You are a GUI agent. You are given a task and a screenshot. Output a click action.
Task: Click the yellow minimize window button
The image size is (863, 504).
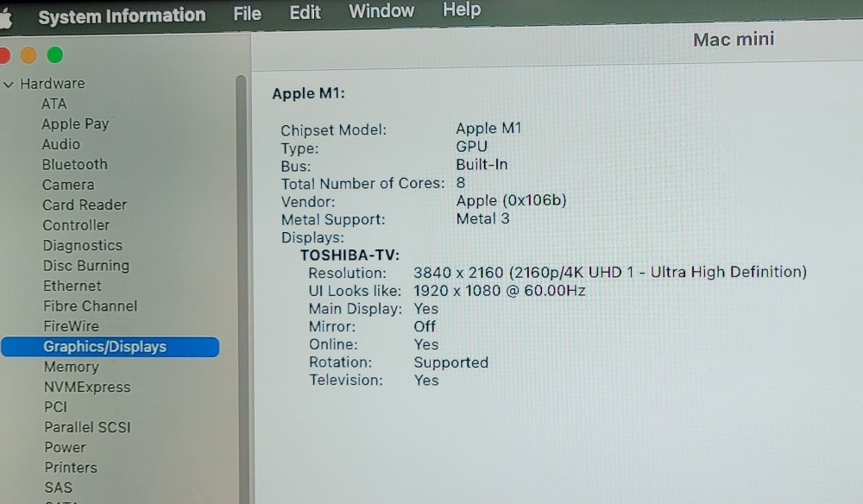pos(28,55)
